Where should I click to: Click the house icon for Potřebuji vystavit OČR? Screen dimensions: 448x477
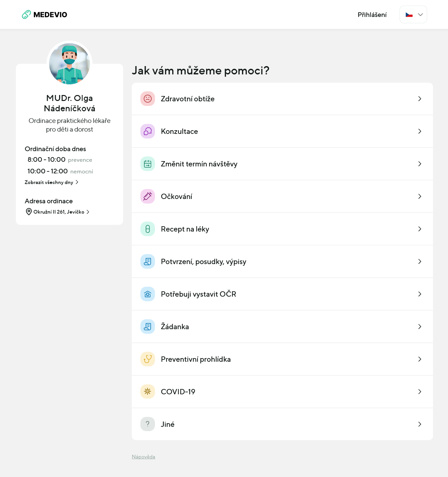(148, 294)
